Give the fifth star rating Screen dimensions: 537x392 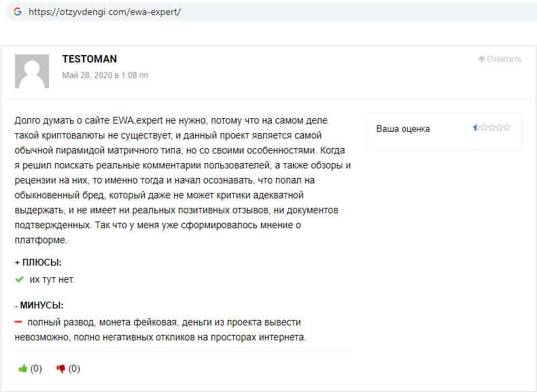coord(506,127)
